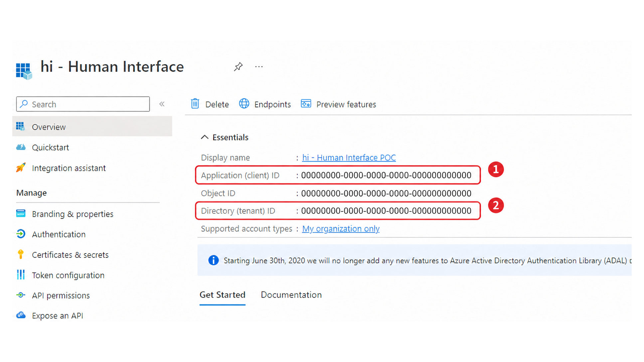Select the Application (client) ID value

(386, 175)
